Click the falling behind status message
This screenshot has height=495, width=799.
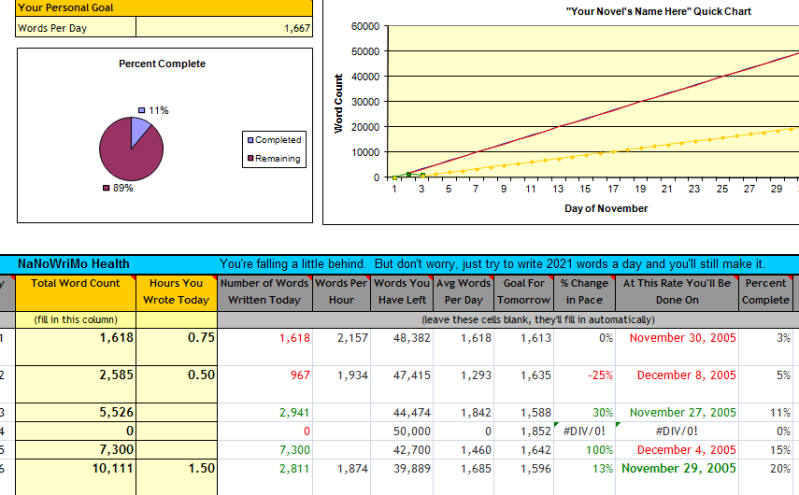492,264
